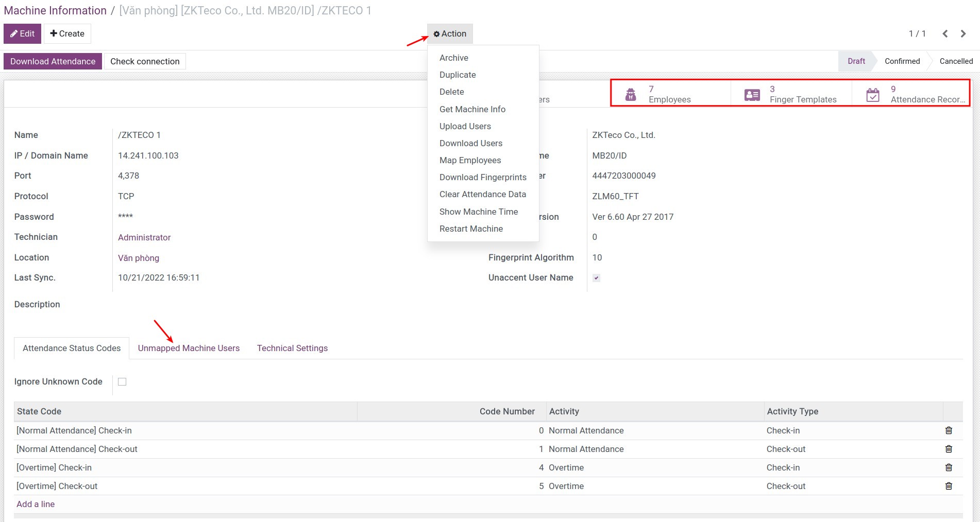Select the Confirmed status stage
The height and width of the screenshot is (522, 980).
click(902, 61)
